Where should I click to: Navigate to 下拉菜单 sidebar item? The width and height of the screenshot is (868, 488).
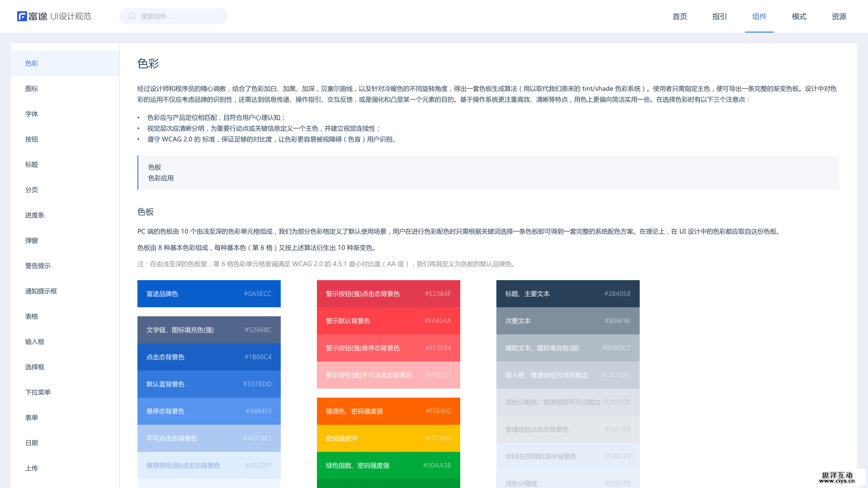[x=38, y=392]
